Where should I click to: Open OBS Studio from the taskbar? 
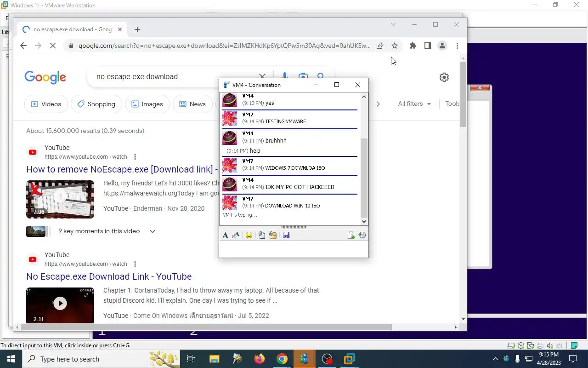coord(327,359)
